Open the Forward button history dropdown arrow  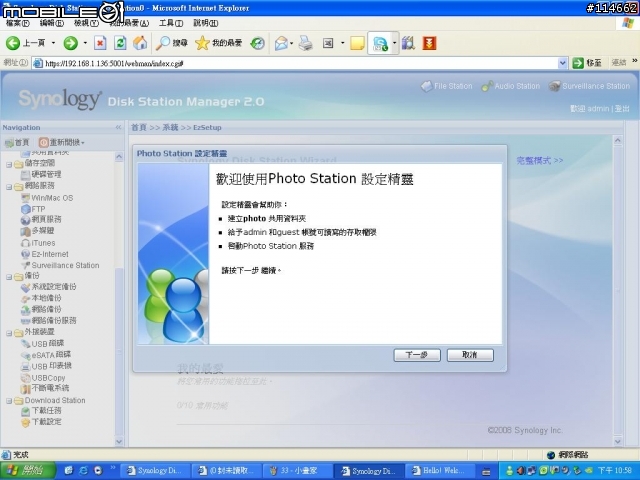tap(85, 43)
